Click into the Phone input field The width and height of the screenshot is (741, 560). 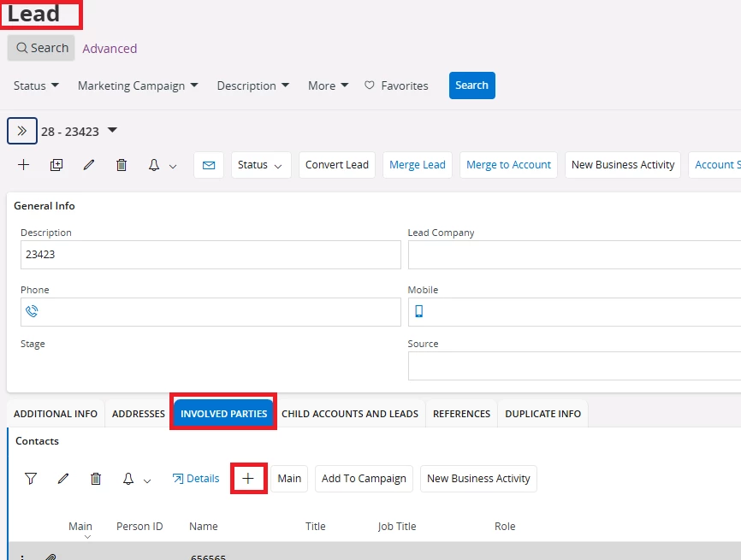210,312
